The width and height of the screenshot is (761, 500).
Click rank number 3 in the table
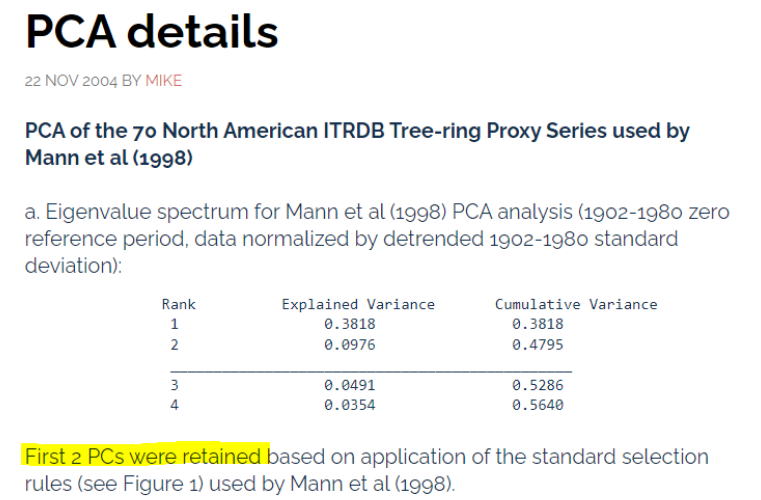tap(174, 385)
